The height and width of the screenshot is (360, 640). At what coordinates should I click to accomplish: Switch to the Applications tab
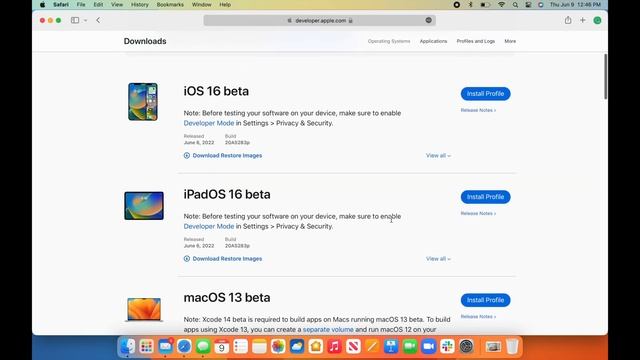click(x=433, y=41)
